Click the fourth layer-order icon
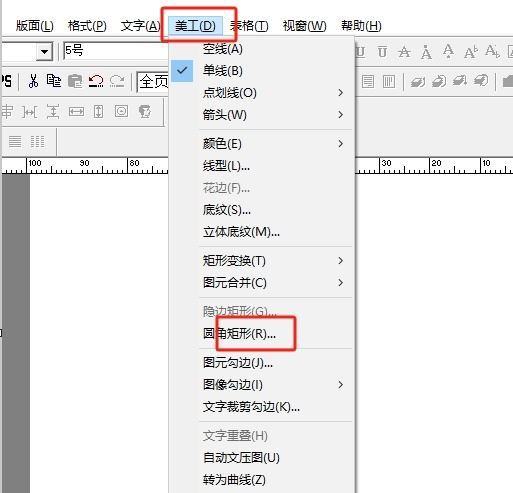Viewport: 513px width, 493px height. pos(481,81)
